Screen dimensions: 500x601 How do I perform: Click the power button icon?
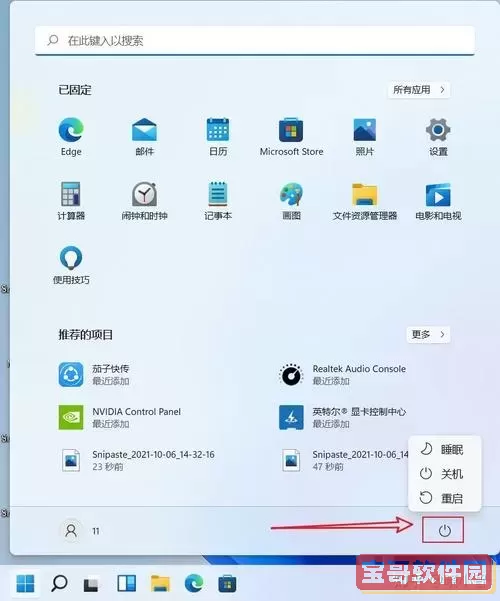click(444, 530)
